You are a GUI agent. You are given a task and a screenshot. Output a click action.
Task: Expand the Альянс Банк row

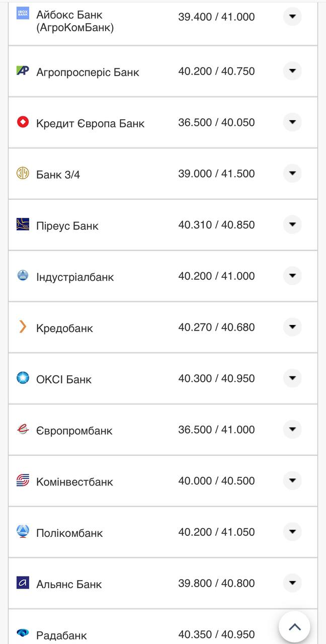tap(292, 583)
